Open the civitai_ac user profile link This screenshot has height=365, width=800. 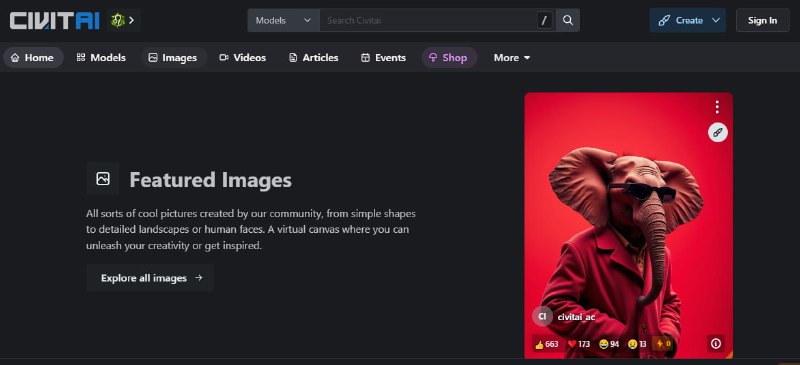click(576, 317)
